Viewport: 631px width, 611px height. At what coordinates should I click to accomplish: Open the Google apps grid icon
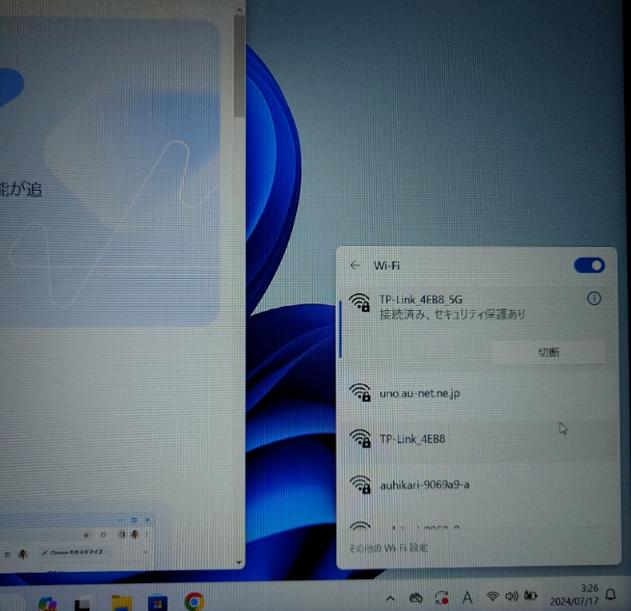pos(7,555)
